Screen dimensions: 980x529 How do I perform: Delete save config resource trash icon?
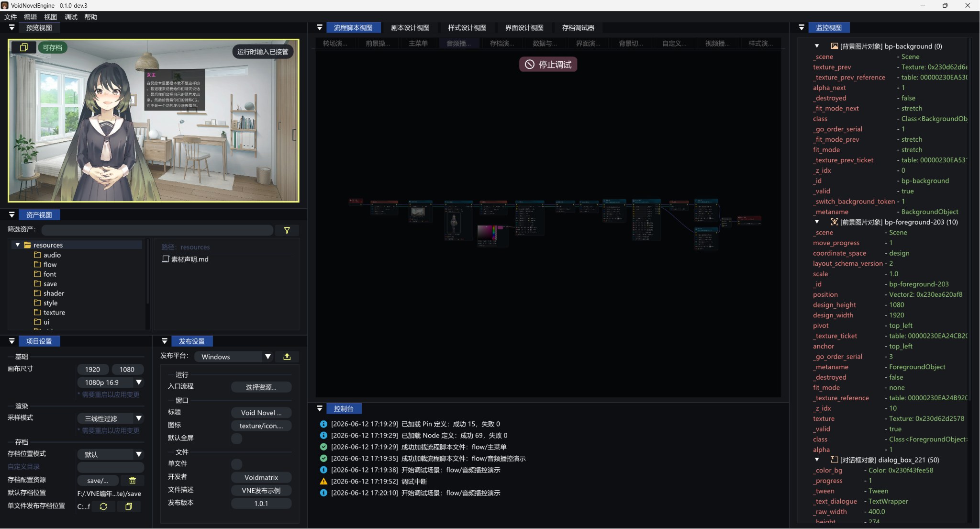click(133, 481)
